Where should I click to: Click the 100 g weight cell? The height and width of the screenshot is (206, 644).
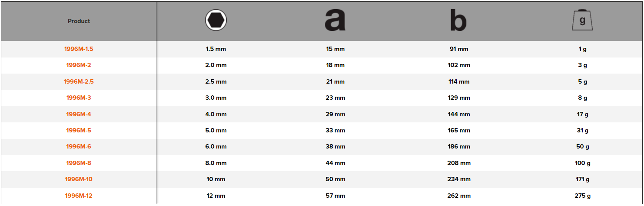(x=582, y=163)
